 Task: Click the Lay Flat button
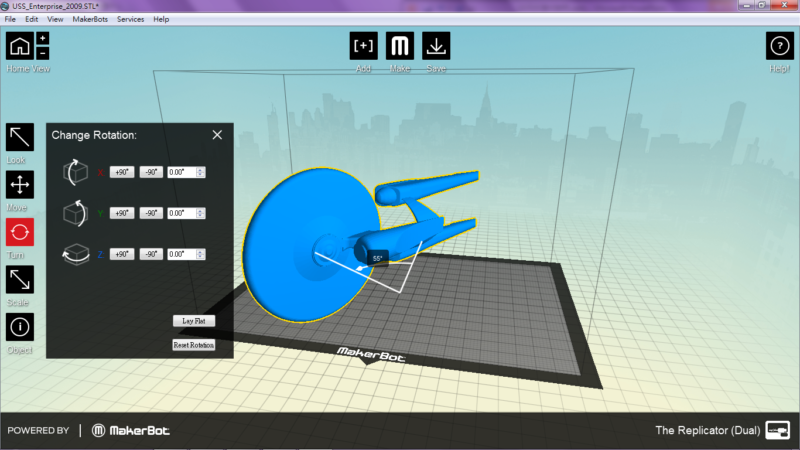click(194, 321)
